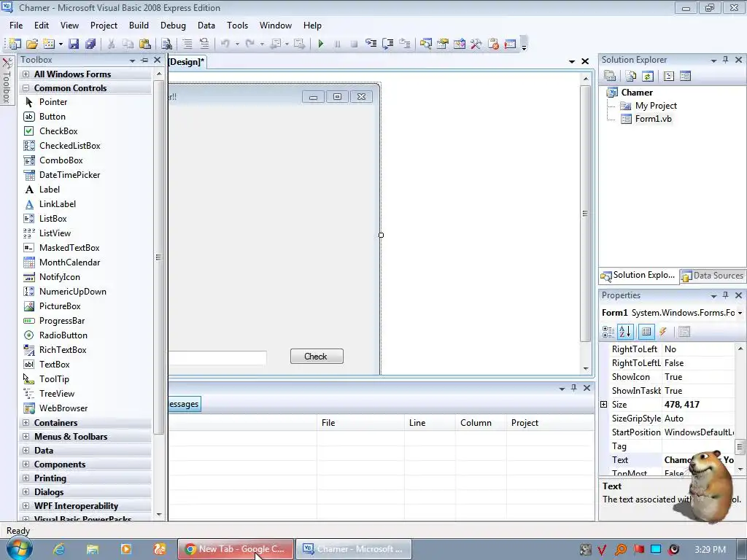Select the [Design]* document tab

[x=186, y=61]
